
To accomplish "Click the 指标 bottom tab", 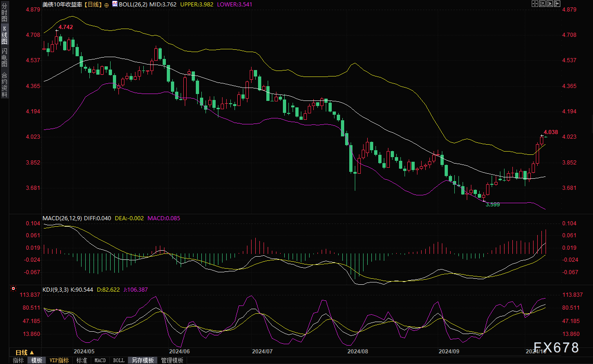I will coord(18,360).
